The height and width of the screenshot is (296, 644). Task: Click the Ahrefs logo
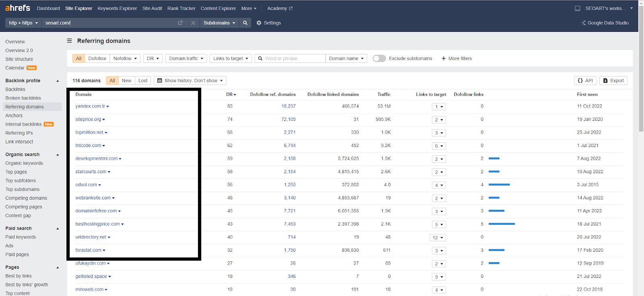18,8
